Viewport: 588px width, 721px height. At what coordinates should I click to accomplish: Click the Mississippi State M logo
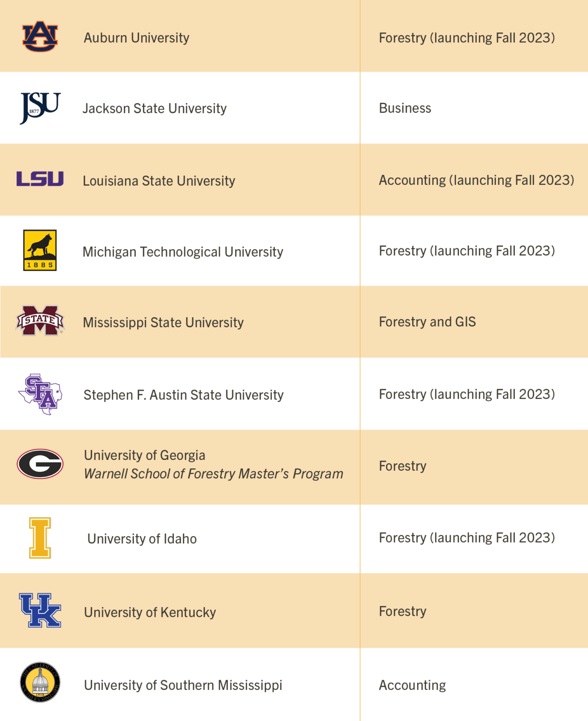click(40, 321)
